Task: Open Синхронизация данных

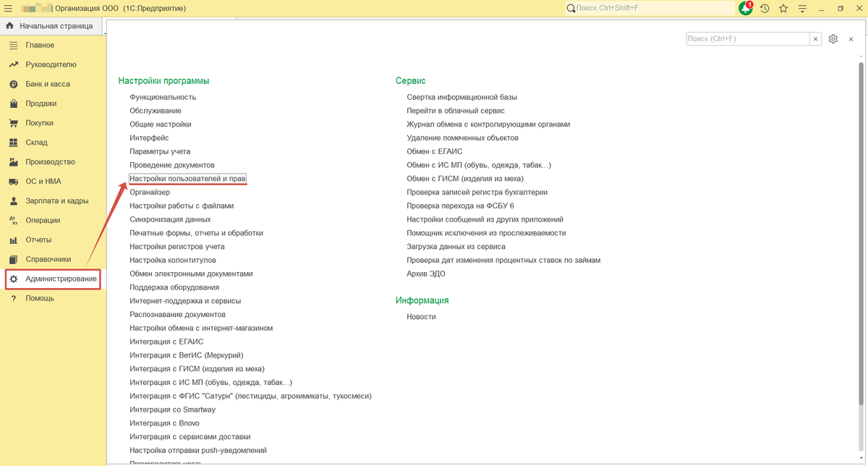Action: tap(170, 219)
